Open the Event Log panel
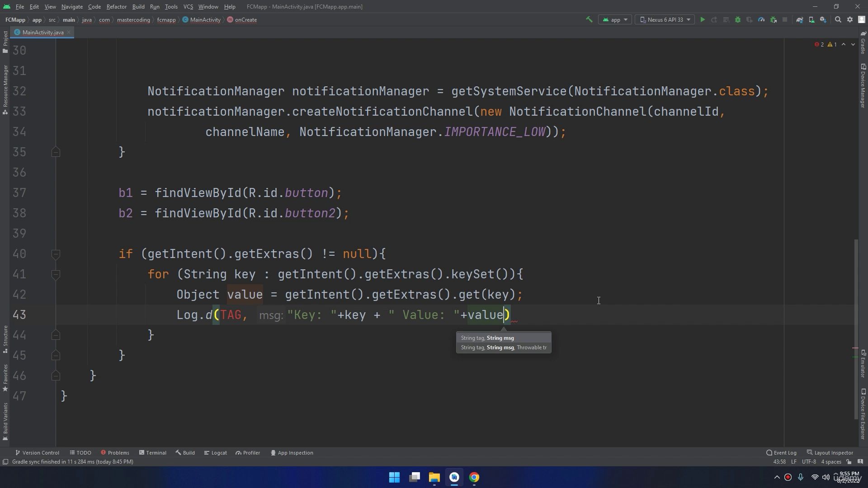The width and height of the screenshot is (868, 488). pyautogui.click(x=781, y=453)
